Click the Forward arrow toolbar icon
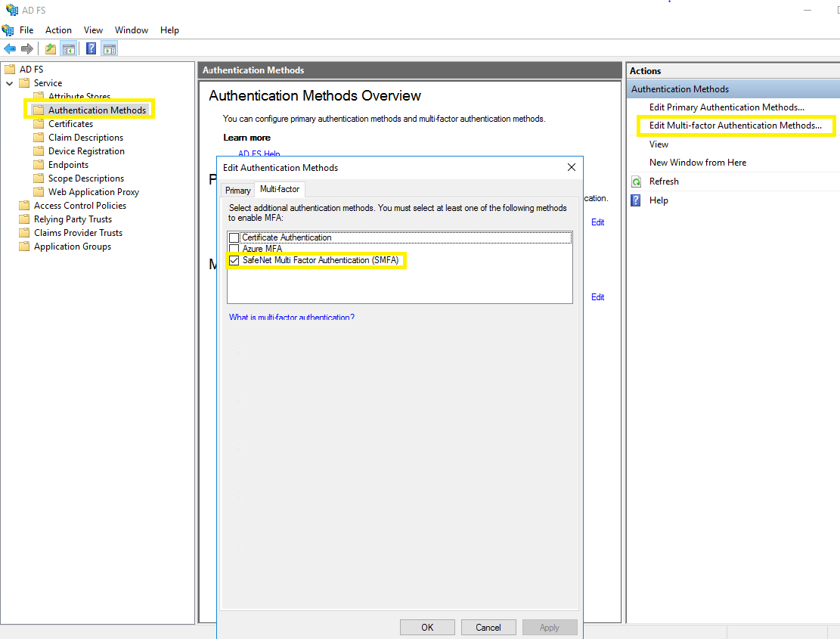The image size is (840, 639). 27,49
